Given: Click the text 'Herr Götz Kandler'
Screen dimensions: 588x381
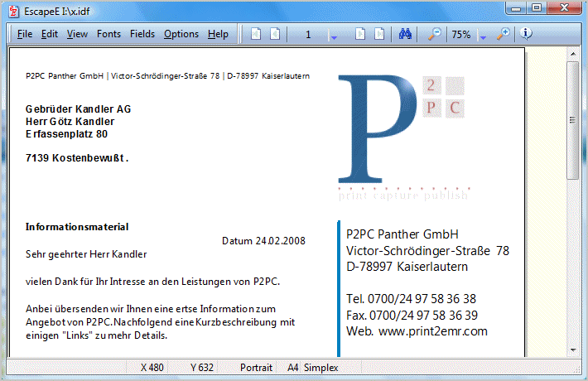Looking at the screenshot, I should pyautogui.click(x=70, y=122).
